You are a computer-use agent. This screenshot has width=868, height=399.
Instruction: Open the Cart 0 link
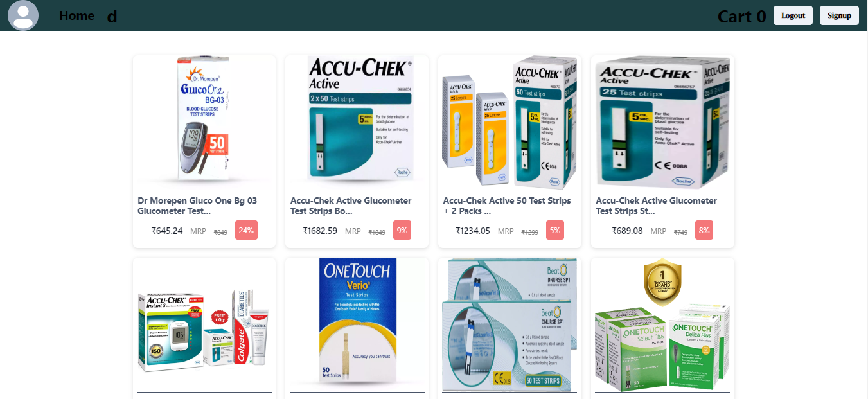click(x=741, y=16)
